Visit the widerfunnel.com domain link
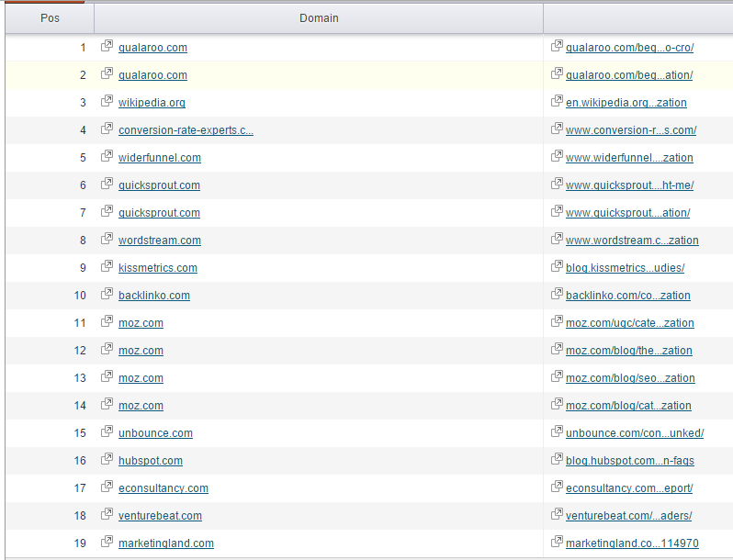Image resolution: width=733 pixels, height=560 pixels. coord(160,158)
